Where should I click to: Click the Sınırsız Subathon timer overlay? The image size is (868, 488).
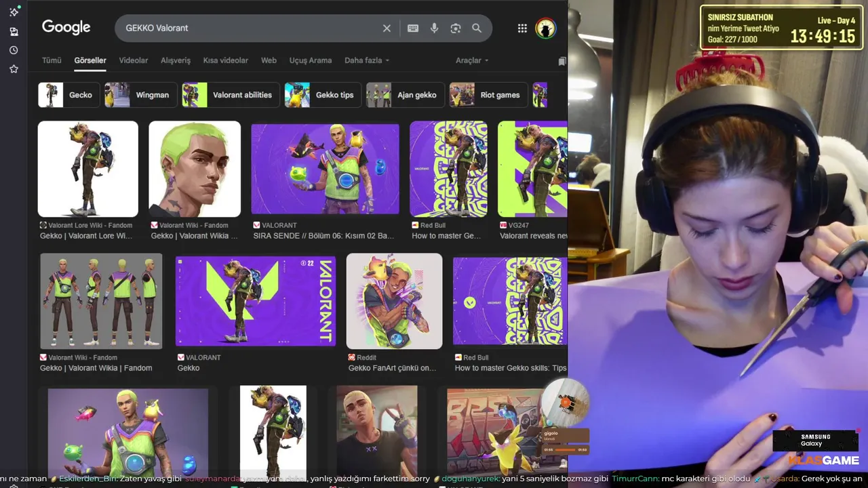coord(780,28)
